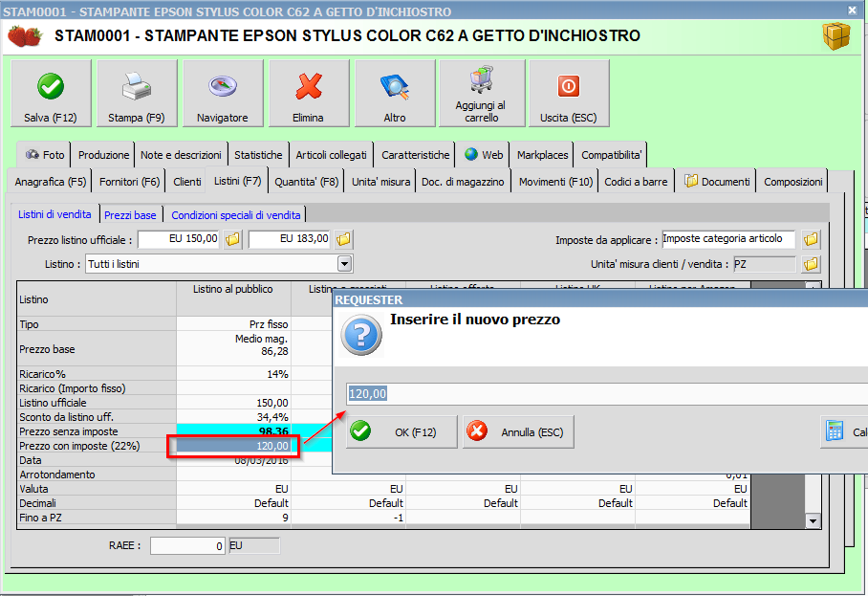Viewport: 868px width, 596px height.
Task: Click the Uscita (ESC) power button
Action: click(569, 94)
